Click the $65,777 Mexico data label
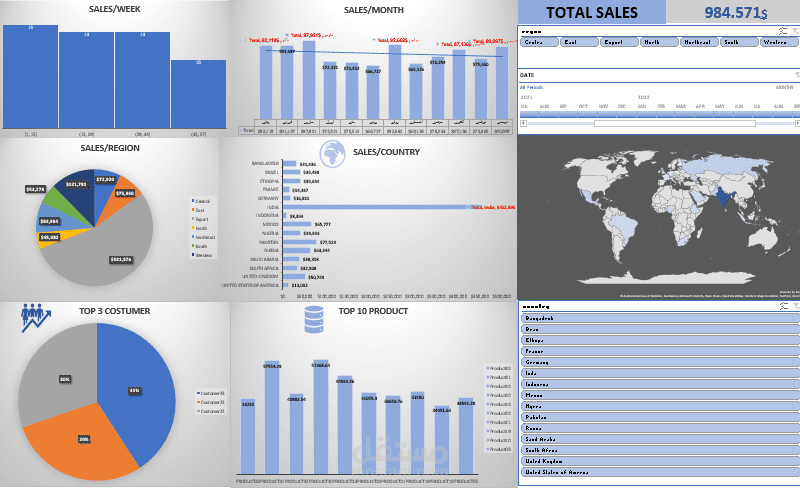800x490 pixels. 322,224
